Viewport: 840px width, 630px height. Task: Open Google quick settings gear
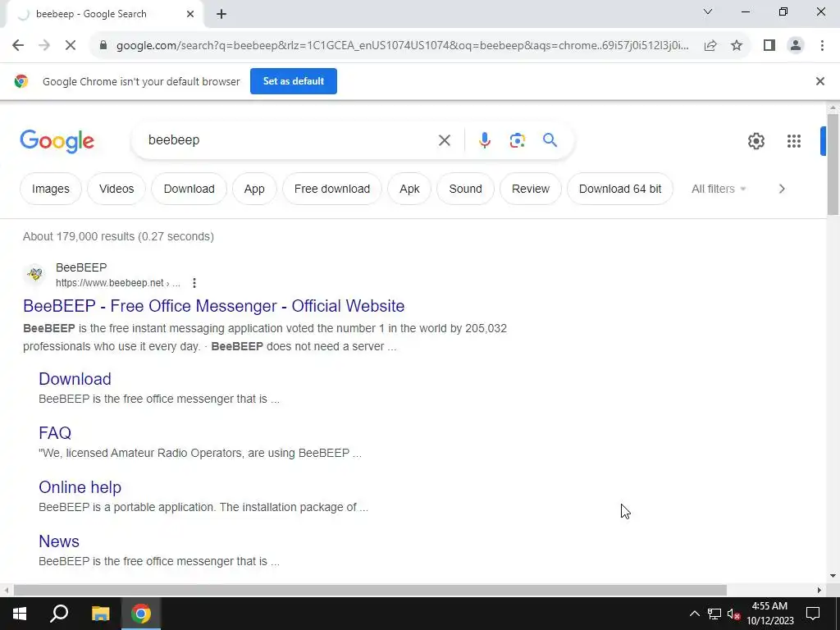[756, 141]
